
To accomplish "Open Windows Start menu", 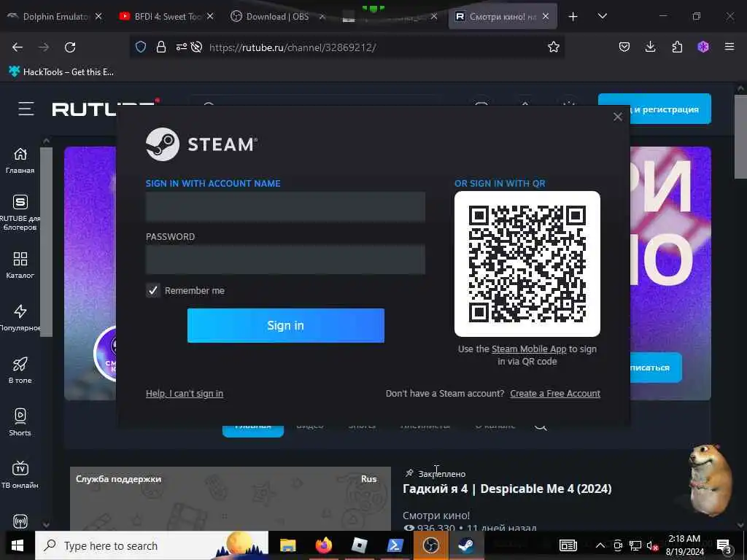I will 18,545.
